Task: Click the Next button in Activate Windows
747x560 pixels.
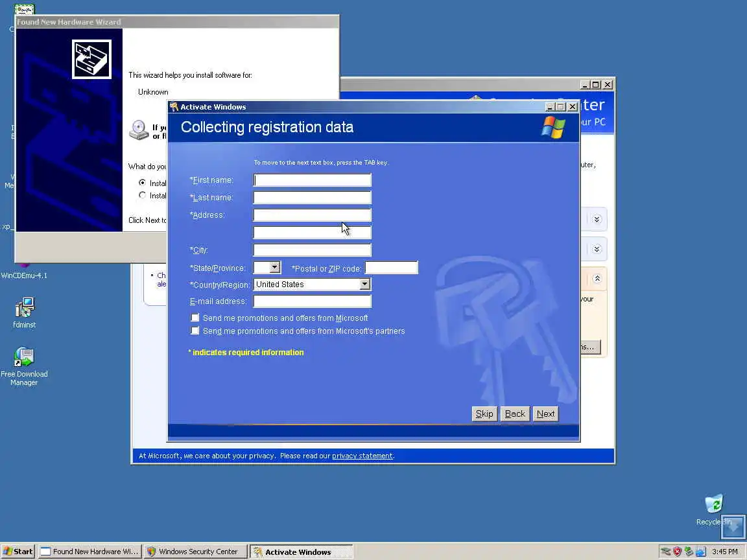Action: tap(545, 414)
